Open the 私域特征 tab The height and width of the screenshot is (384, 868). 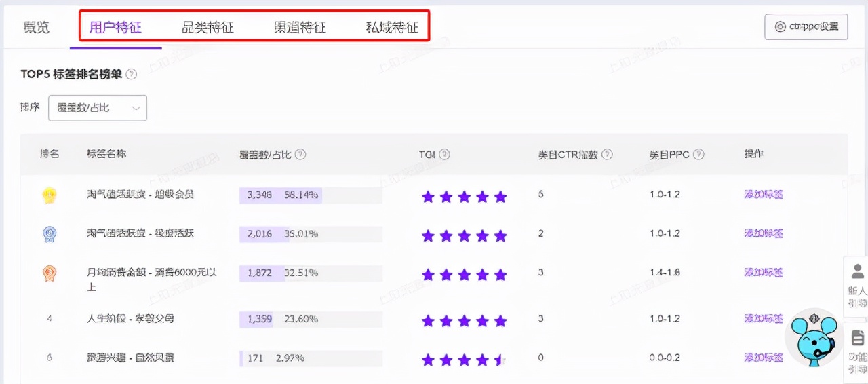point(392,28)
